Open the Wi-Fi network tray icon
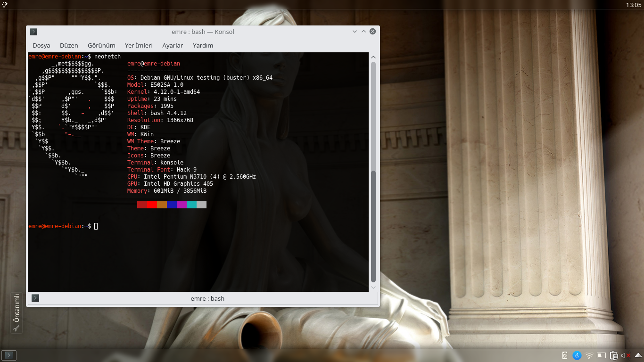This screenshot has height=362, width=644. coord(589,355)
